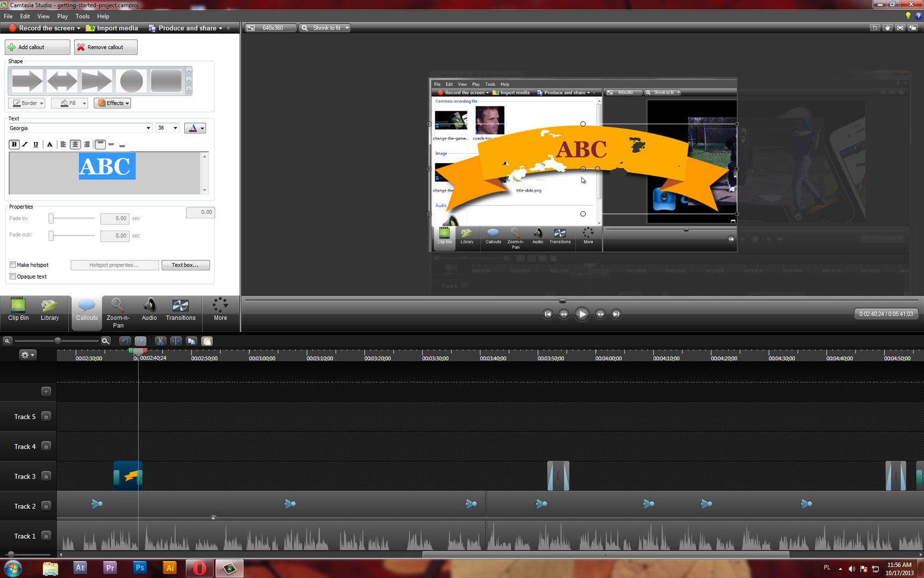The image size is (924, 578).
Task: Toggle underline text formatting
Action: (36, 144)
